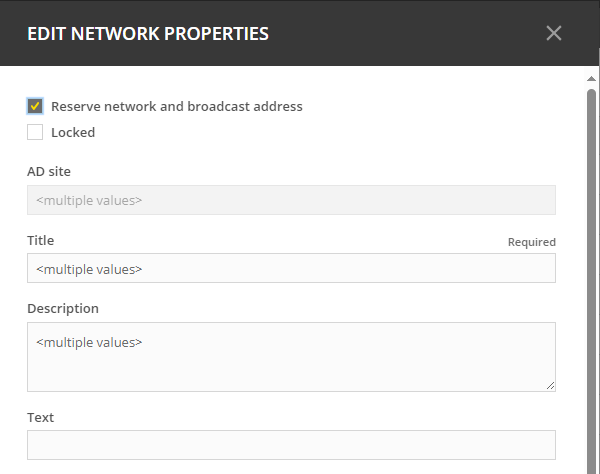
Task: Focus the empty Text input field
Action: point(290,445)
